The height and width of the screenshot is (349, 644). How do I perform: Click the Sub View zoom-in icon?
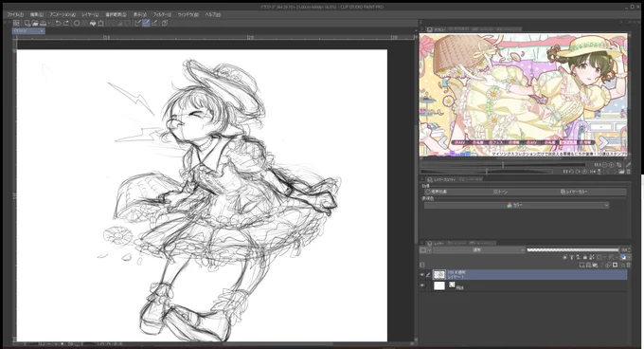click(x=611, y=165)
